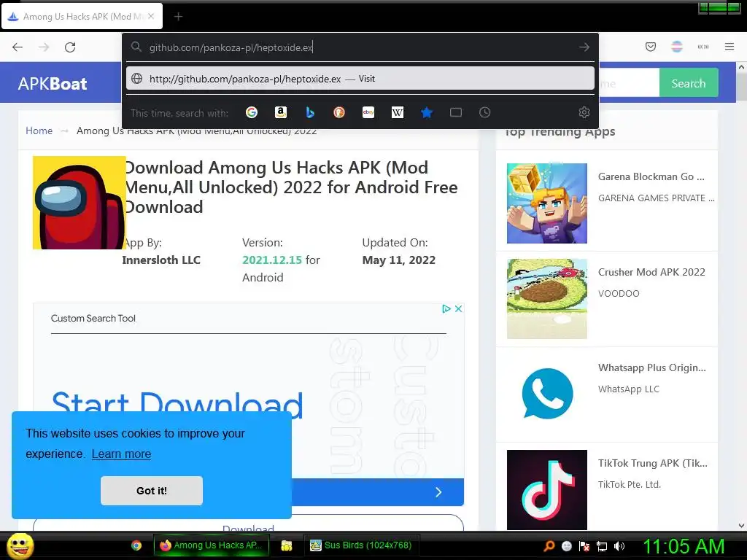Search this time with Amazon icon
The width and height of the screenshot is (747, 560).
tap(281, 112)
